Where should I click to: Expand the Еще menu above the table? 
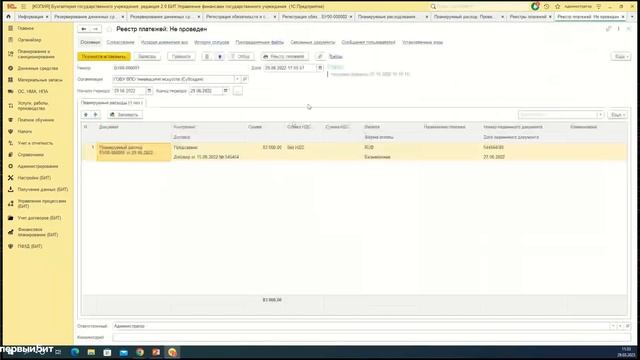[617, 115]
